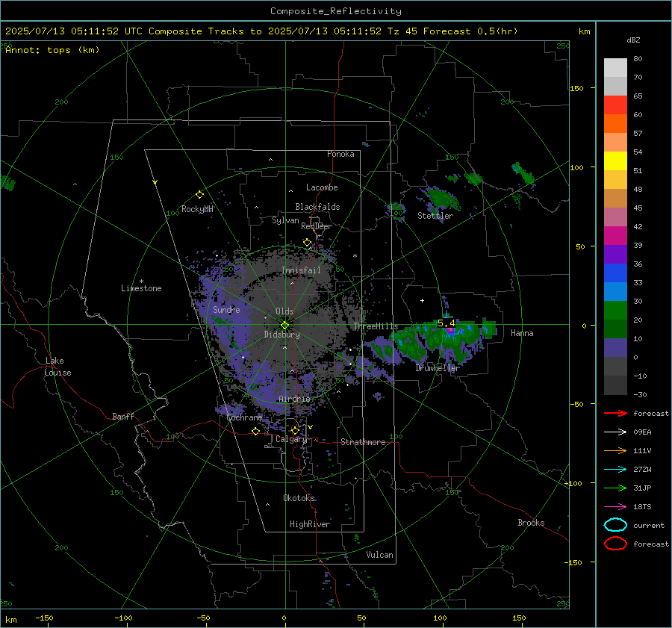Click the Stettler label
Viewport: 672px width, 628px height.
pos(435,216)
